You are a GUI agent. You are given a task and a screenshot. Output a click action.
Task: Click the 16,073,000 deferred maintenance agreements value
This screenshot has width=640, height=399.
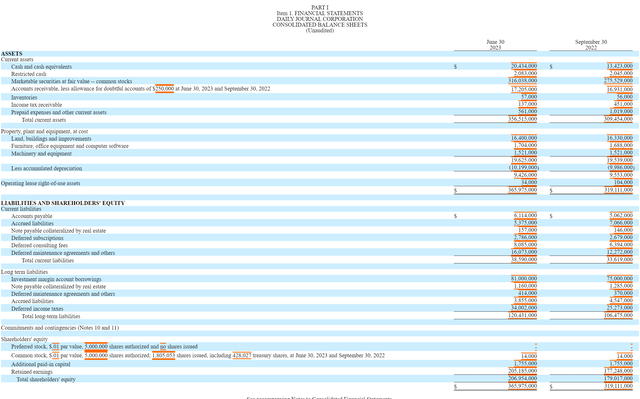click(524, 253)
